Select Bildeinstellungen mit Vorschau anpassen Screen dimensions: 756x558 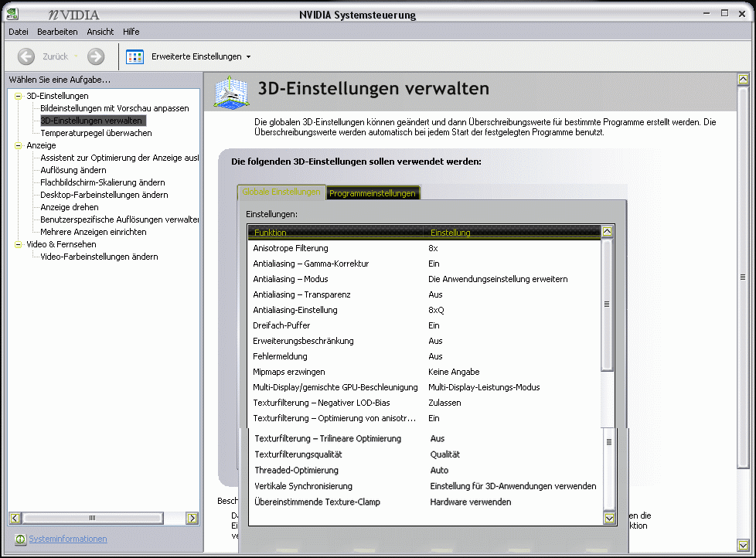(114, 108)
